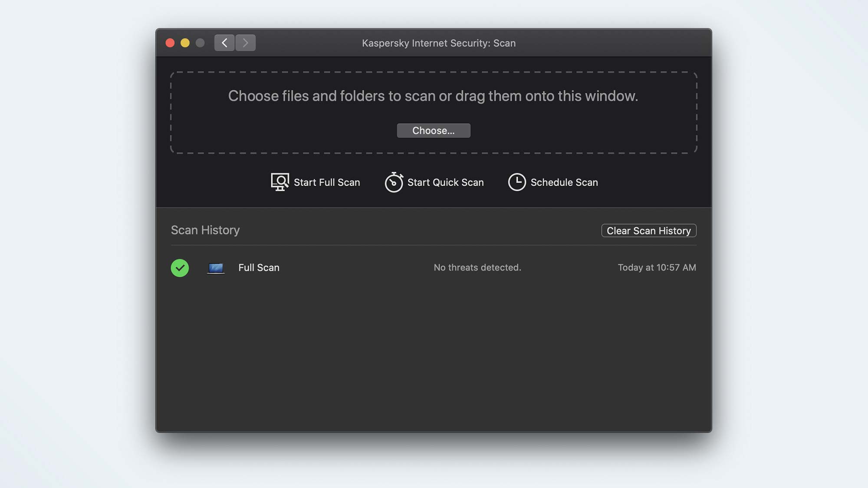Click the green checkmark status icon
Screen dimensions: 868x488
point(180,268)
